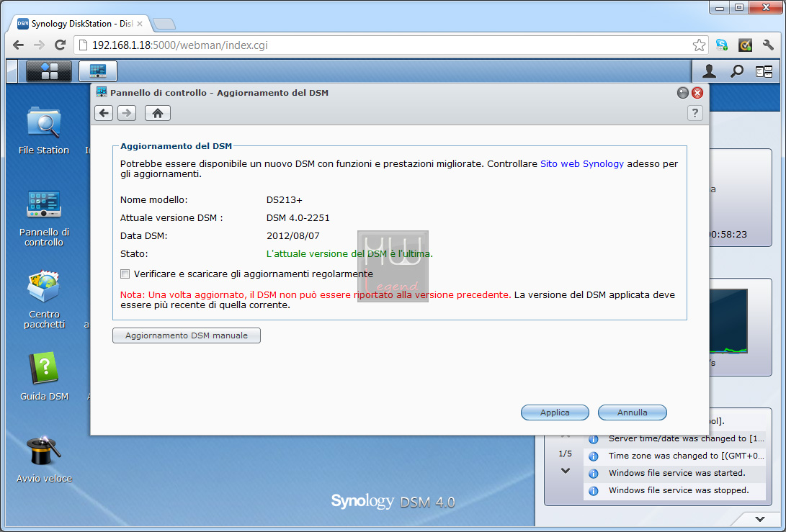Click Aggiornamento DSM manuale button

coord(187,335)
